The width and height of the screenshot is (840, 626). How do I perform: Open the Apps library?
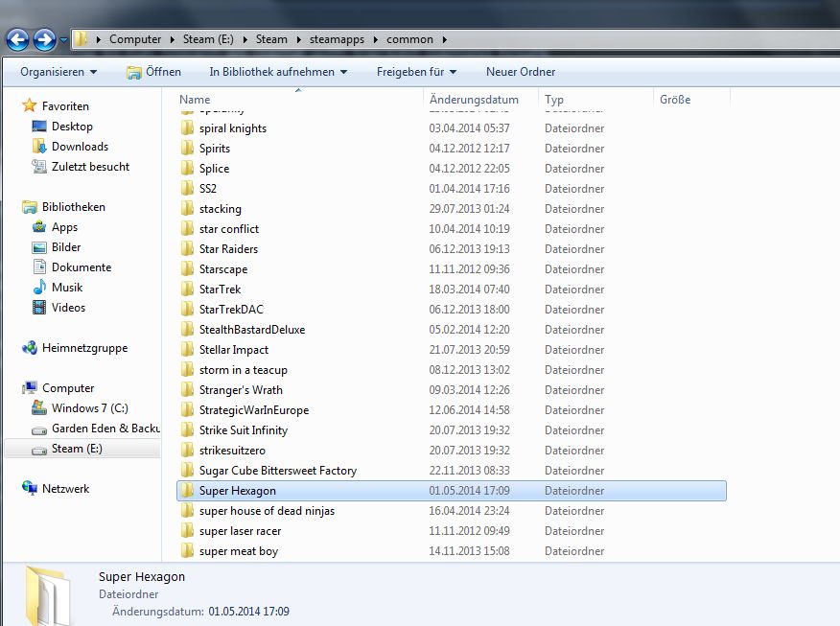pyautogui.click(x=64, y=227)
